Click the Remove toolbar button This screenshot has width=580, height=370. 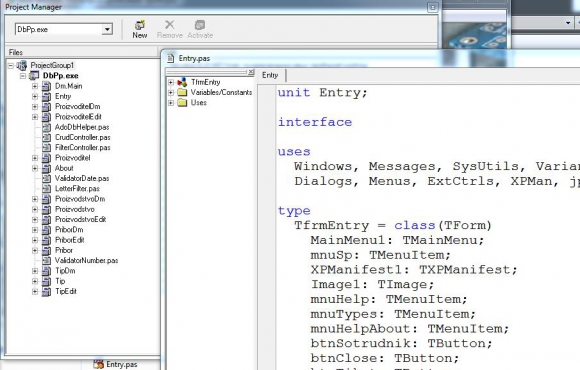tap(170, 29)
